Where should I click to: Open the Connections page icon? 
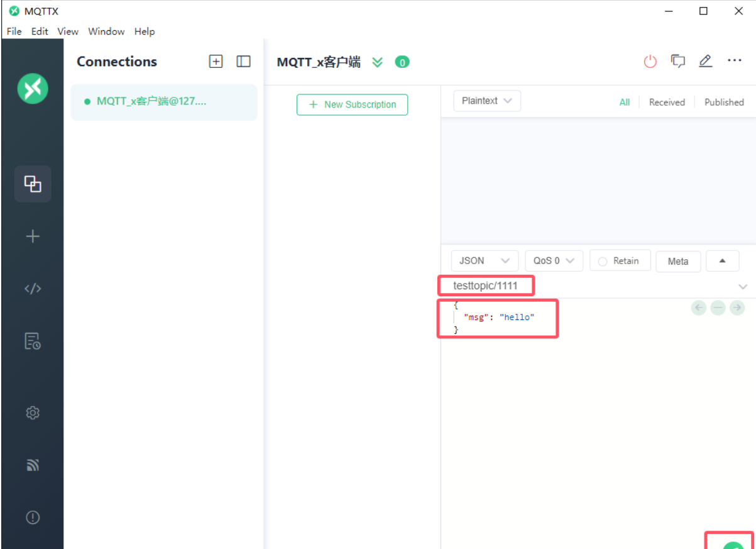point(33,184)
